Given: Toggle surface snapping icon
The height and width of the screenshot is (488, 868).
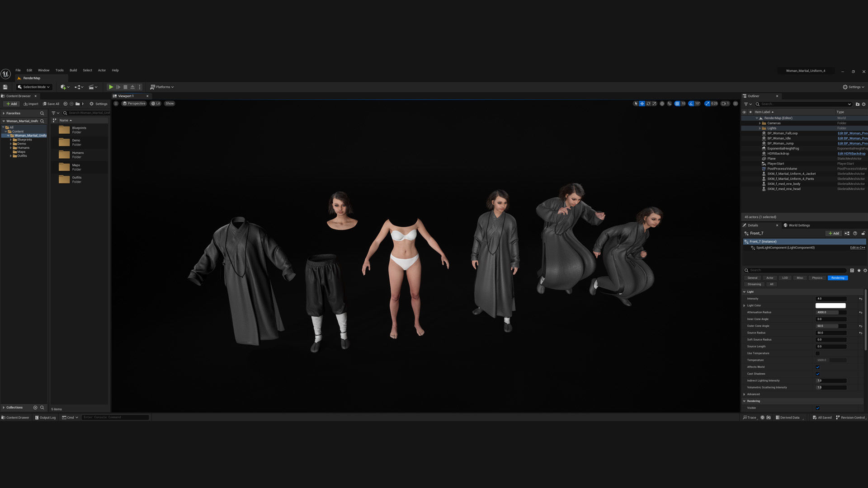Looking at the screenshot, I should tap(670, 103).
